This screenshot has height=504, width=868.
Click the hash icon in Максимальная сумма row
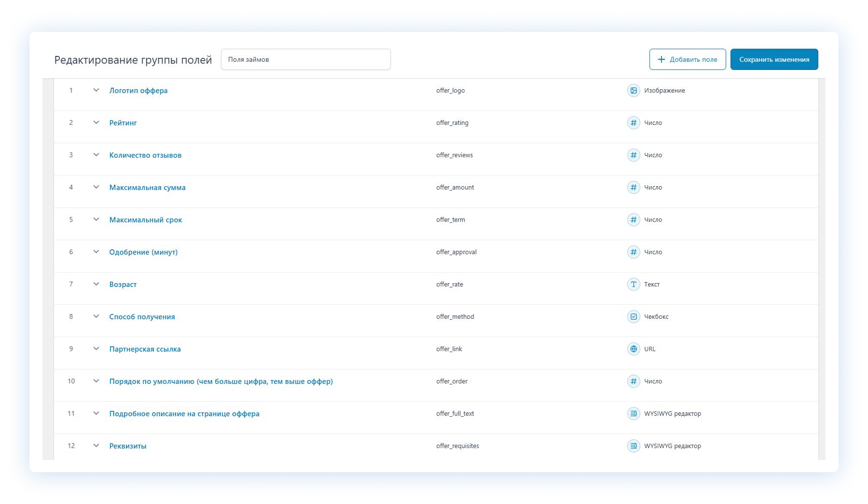point(634,188)
